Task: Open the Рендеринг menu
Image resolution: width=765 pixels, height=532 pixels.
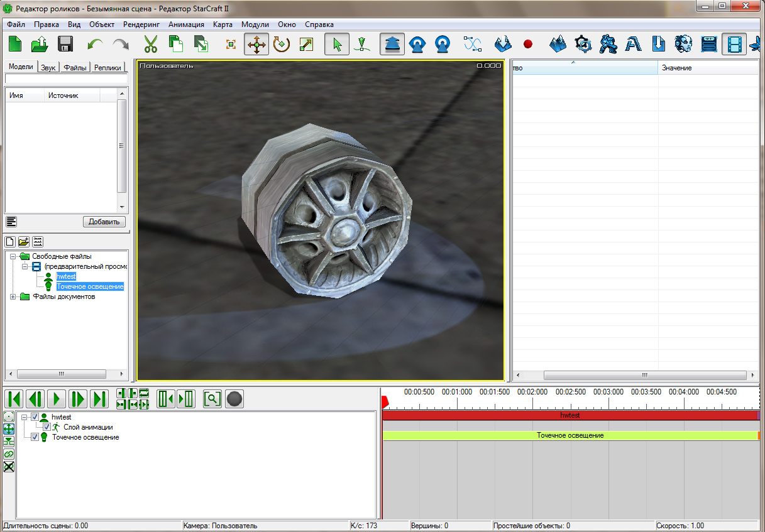Action: [141, 24]
